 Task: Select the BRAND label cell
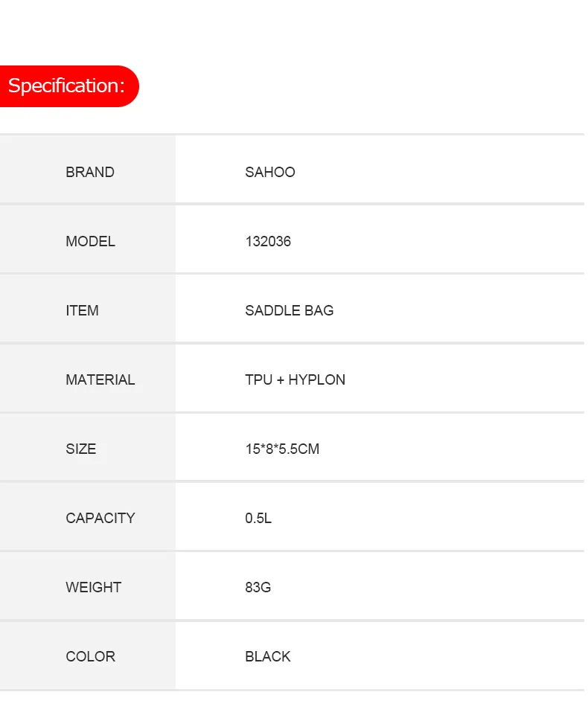87,170
